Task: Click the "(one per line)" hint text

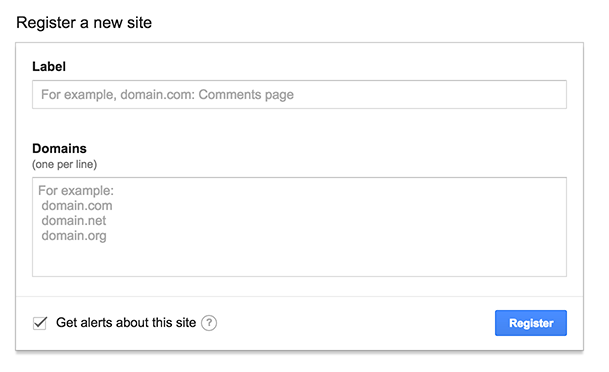Action: click(x=64, y=164)
